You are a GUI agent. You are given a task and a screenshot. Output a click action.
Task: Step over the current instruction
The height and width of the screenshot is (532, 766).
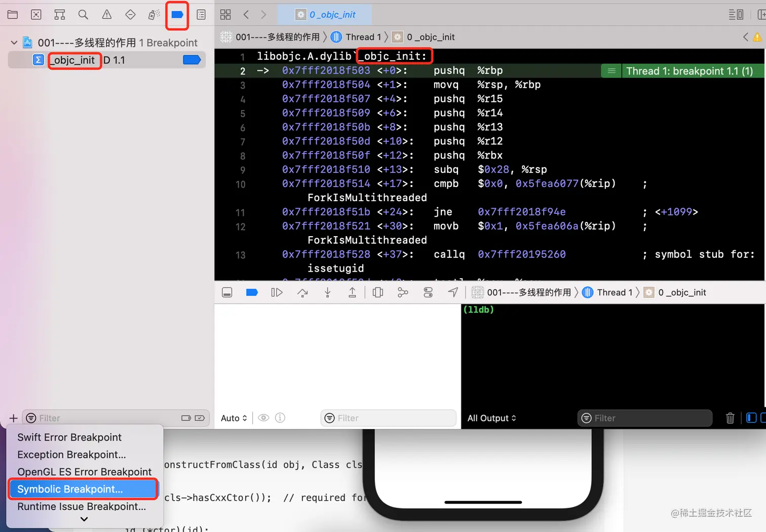302,292
